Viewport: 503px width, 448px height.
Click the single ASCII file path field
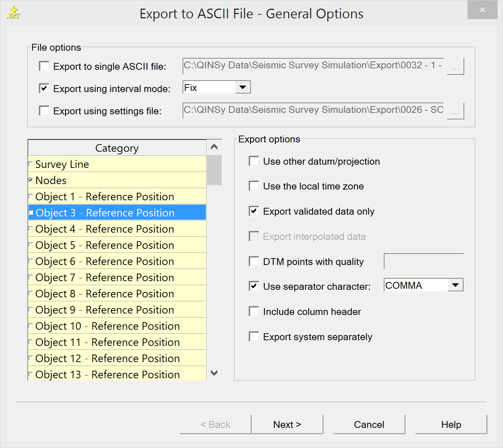[313, 67]
